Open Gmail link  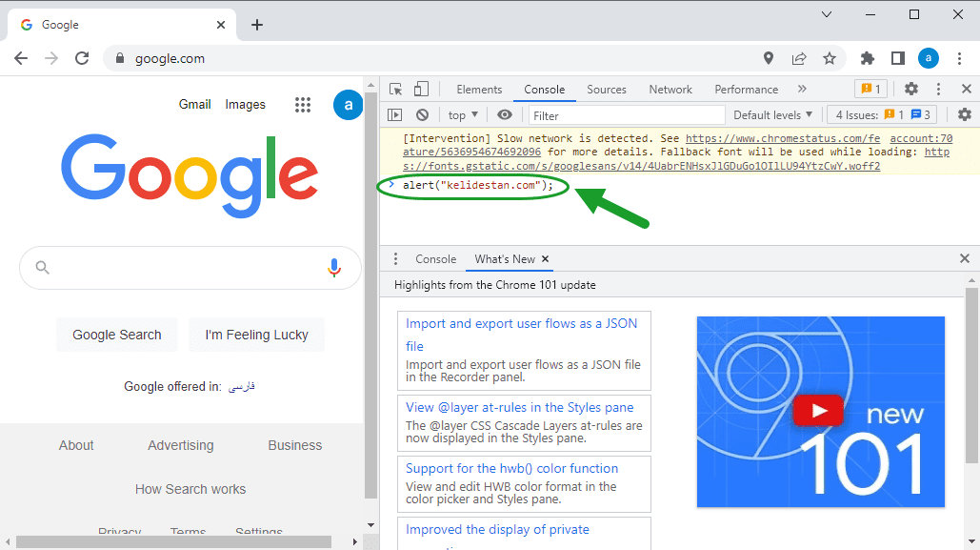(195, 105)
